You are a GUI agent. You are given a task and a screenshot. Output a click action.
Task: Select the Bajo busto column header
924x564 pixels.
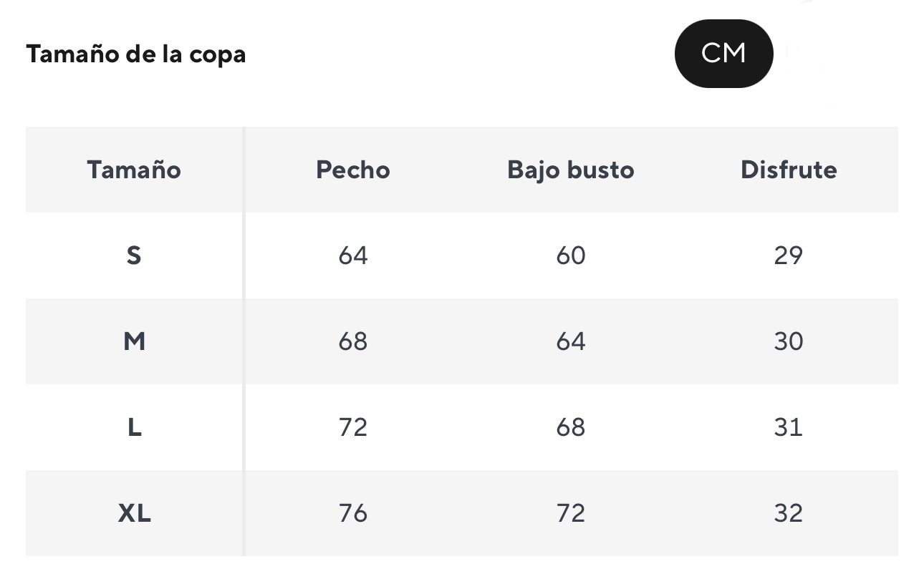[x=571, y=170]
